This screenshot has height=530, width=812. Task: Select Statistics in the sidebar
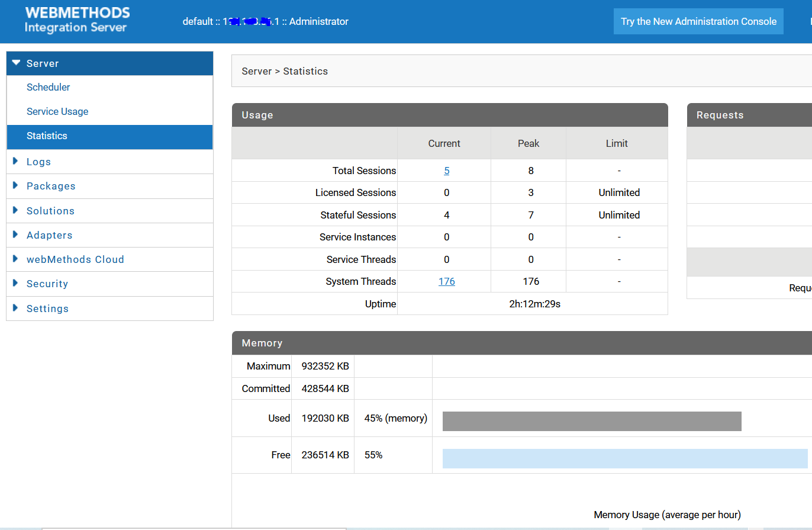coord(47,136)
